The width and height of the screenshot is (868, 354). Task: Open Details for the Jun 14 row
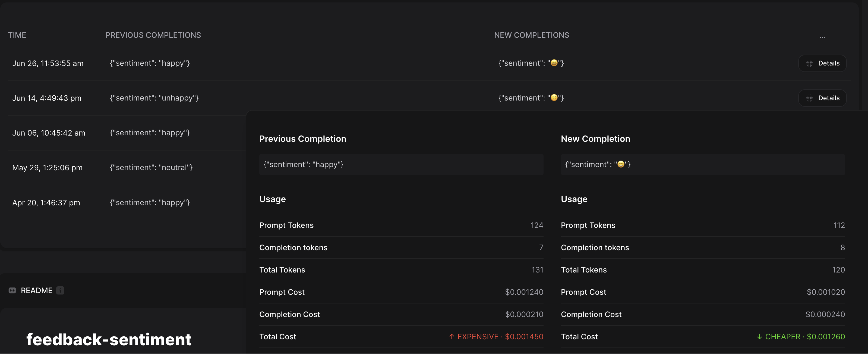click(822, 98)
